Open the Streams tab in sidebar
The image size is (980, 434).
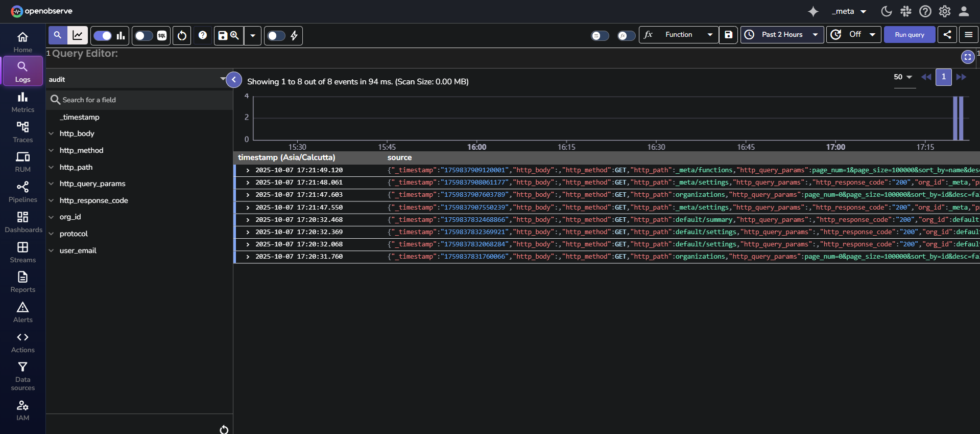[22, 253]
